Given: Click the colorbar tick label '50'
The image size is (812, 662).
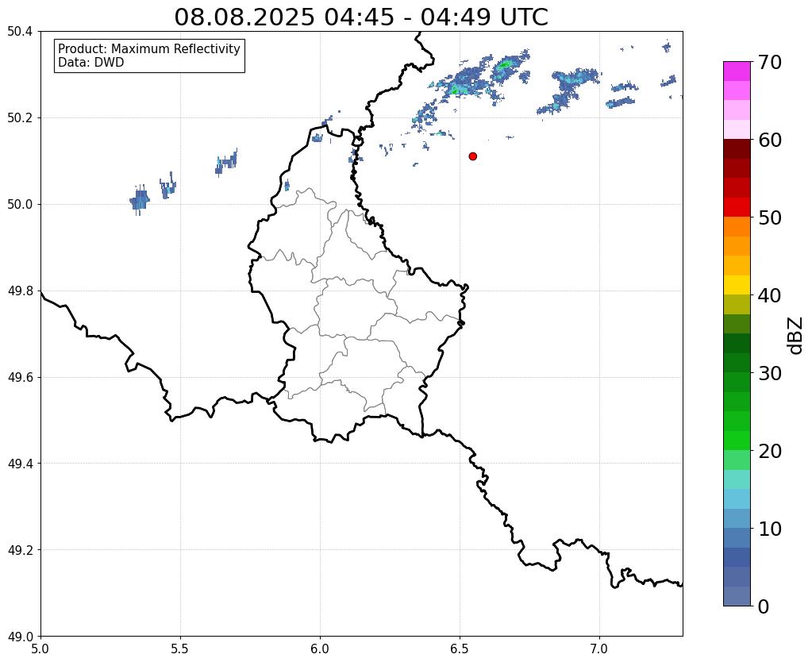Looking at the screenshot, I should point(770,217).
